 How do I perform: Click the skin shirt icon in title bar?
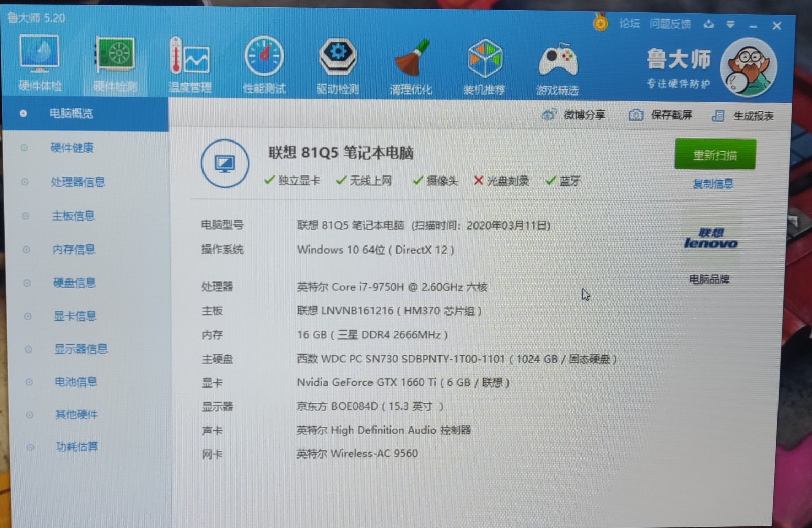(708, 24)
